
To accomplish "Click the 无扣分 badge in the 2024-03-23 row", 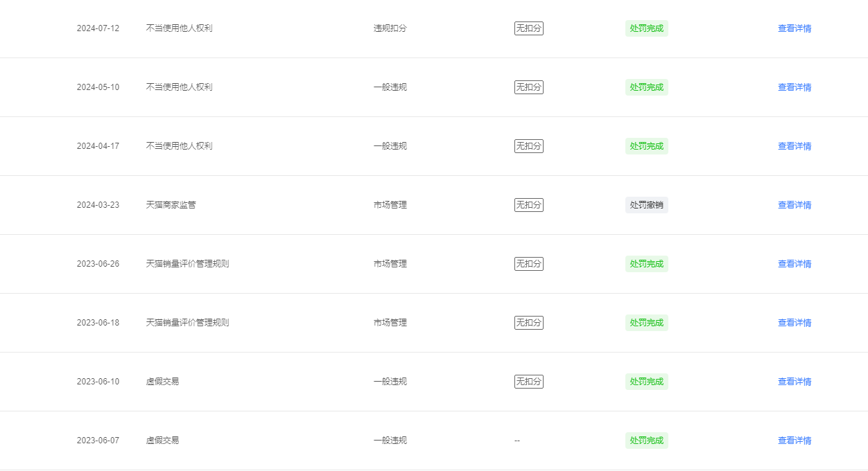I will (529, 205).
